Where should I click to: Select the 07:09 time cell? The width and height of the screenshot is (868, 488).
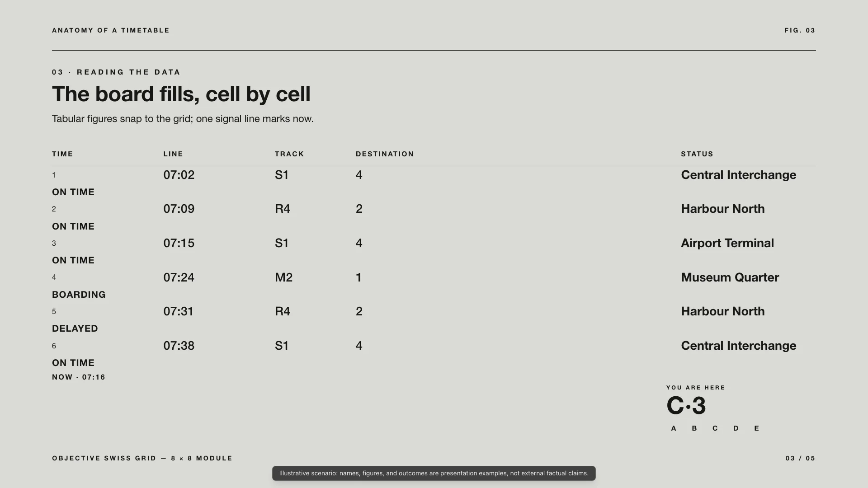[179, 209]
